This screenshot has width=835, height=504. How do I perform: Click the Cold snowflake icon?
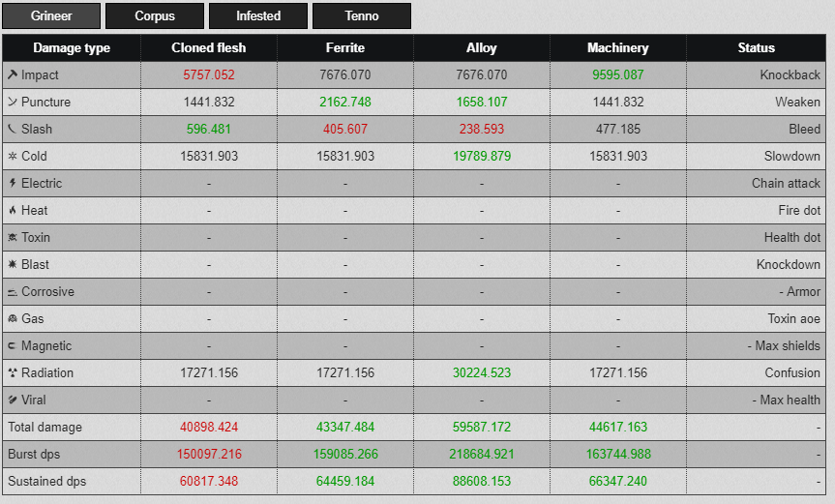tap(12, 156)
